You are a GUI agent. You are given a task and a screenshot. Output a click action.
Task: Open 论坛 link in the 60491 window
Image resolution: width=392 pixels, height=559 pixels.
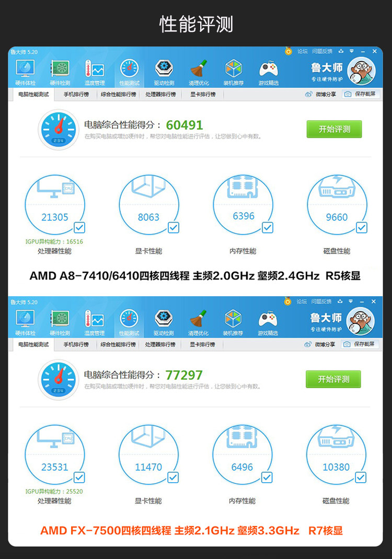(x=302, y=51)
